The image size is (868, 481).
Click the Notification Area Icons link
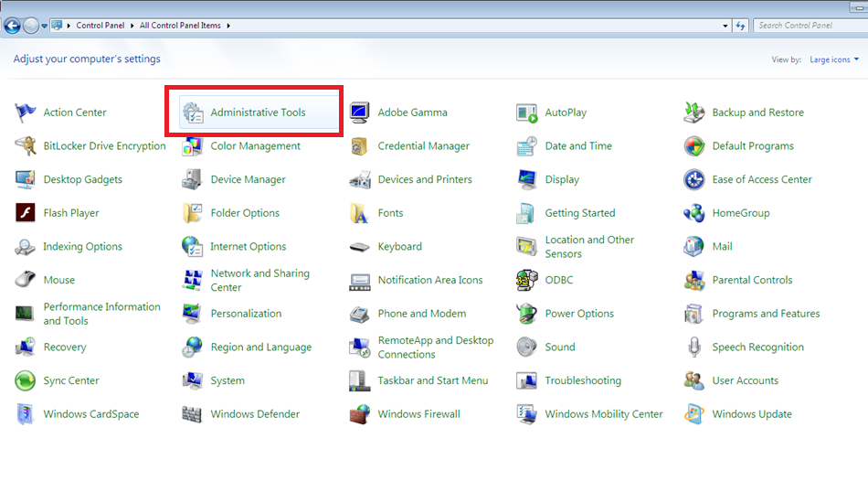pyautogui.click(x=430, y=280)
